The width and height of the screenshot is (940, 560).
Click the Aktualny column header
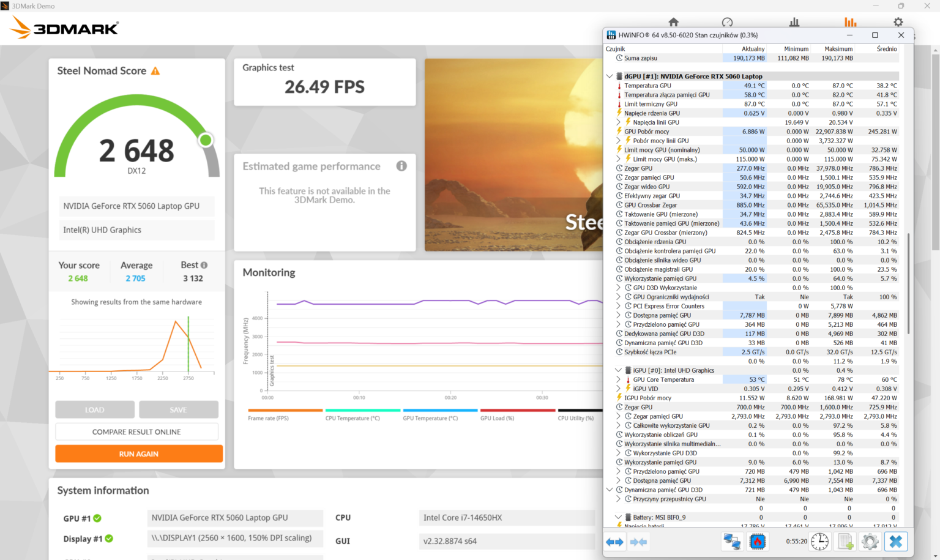pos(745,49)
